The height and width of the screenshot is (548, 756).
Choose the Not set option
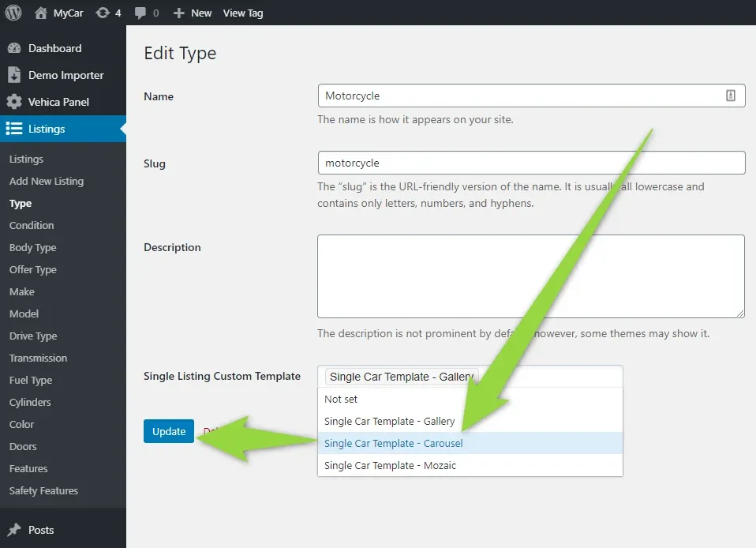470,399
